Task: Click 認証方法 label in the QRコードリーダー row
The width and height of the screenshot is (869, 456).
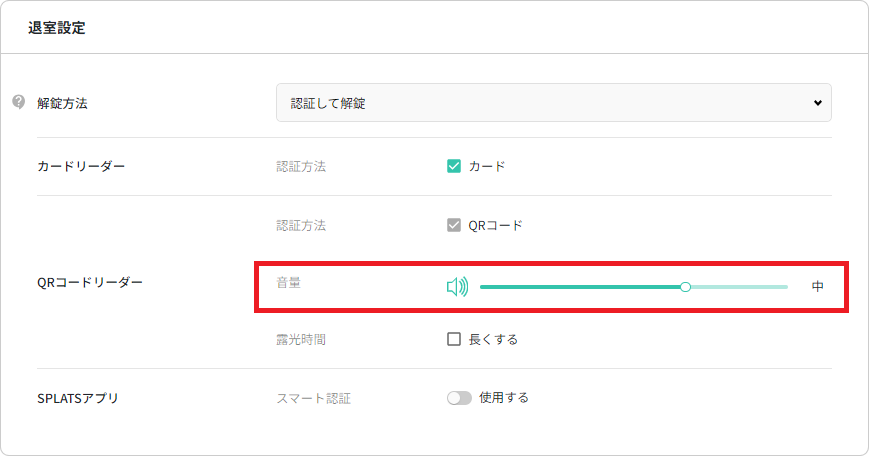Action: pos(301,225)
